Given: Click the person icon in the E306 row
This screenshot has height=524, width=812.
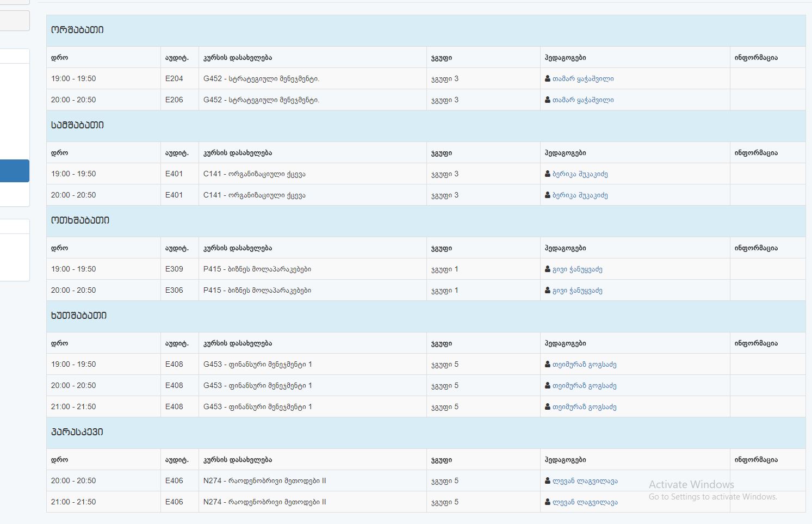Looking at the screenshot, I should pos(548,291).
